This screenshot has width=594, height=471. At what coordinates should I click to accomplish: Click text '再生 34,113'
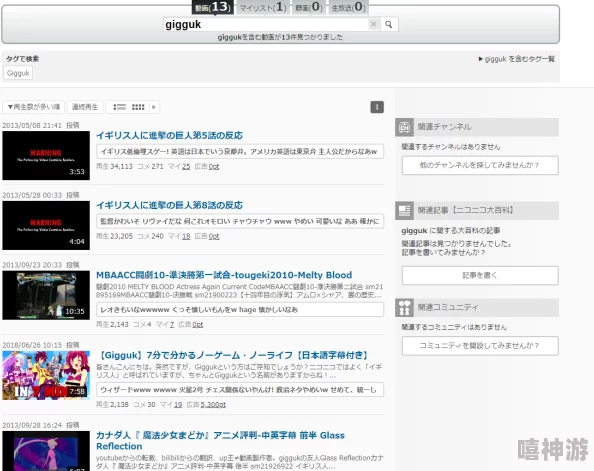114,166
